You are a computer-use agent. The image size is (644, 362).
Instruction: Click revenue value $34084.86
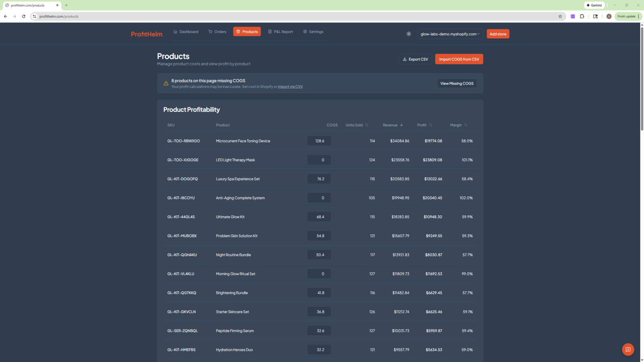[x=400, y=141]
